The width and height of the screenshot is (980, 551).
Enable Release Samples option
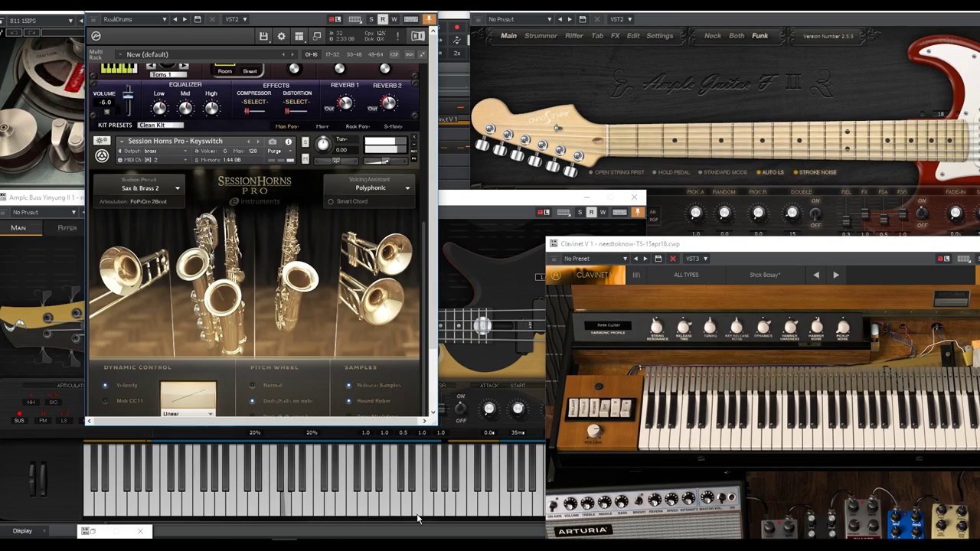point(349,385)
